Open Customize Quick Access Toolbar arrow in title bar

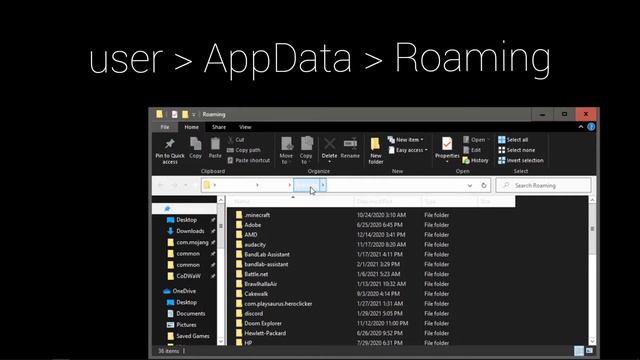click(194, 115)
